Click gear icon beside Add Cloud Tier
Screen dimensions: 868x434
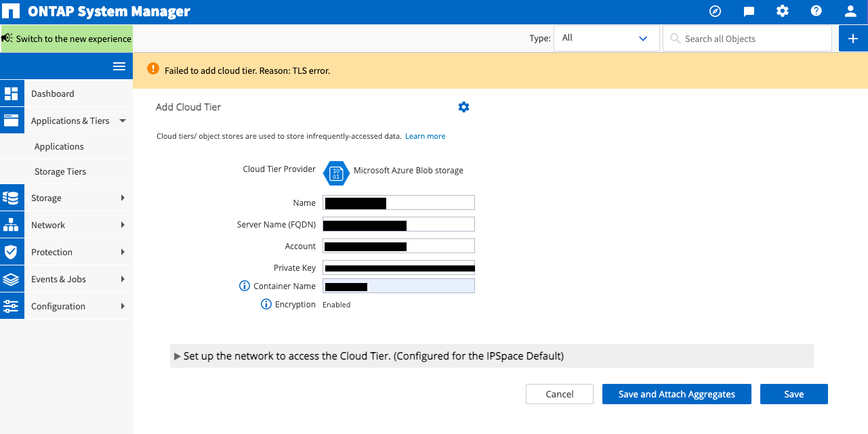463,107
